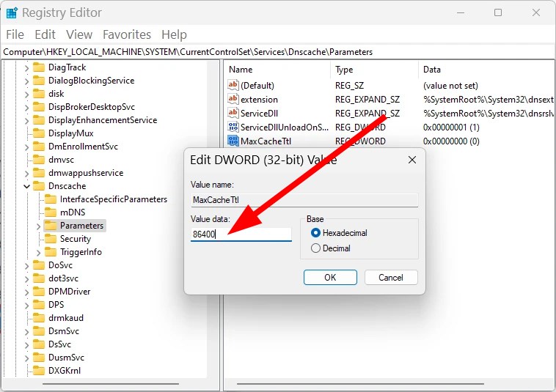
Task: Open the Help menu
Action: tap(174, 34)
